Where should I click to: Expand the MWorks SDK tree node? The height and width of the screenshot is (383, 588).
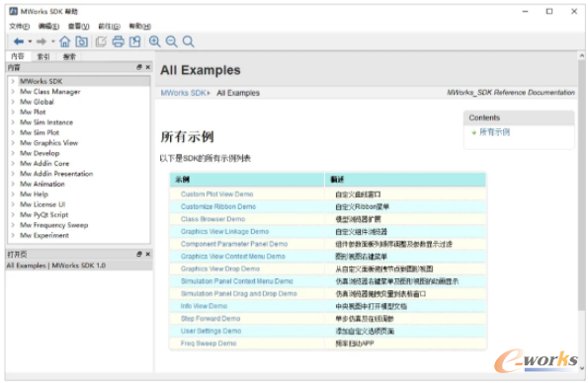[13, 81]
